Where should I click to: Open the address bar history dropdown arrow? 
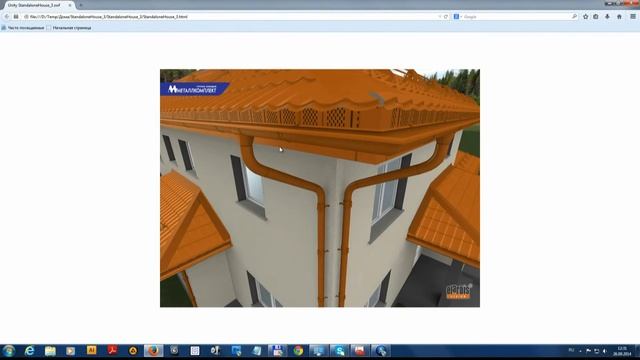click(x=440, y=17)
